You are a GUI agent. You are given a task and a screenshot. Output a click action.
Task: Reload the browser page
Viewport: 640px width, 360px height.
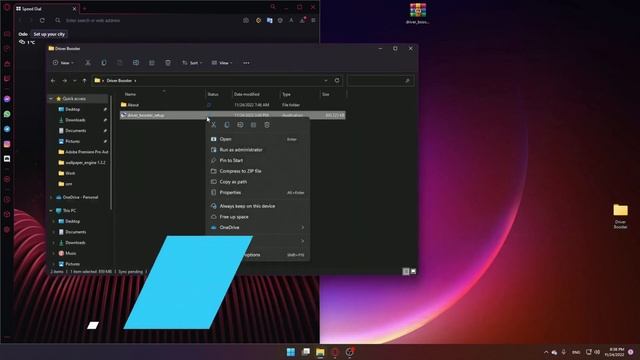click(x=42, y=20)
